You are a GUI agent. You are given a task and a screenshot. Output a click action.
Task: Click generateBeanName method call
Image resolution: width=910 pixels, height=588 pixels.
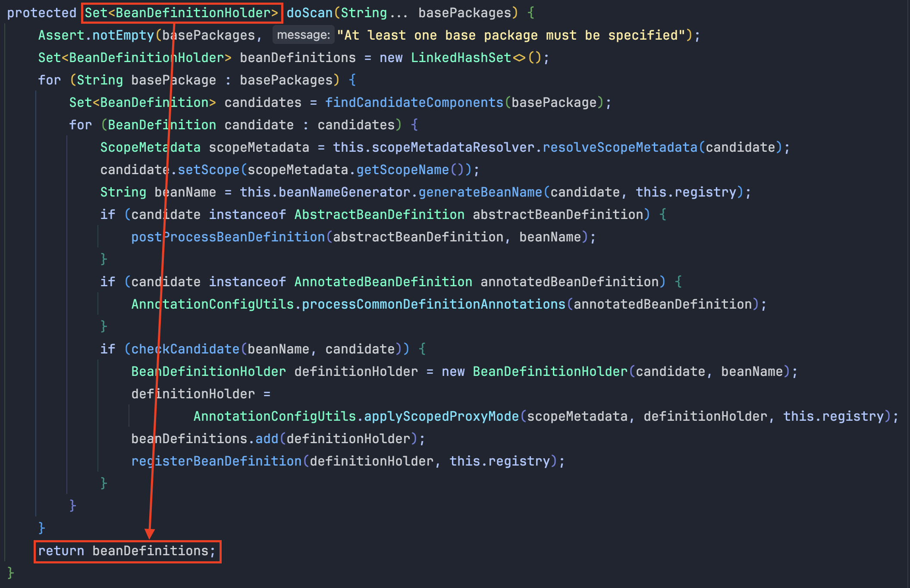tap(480, 192)
